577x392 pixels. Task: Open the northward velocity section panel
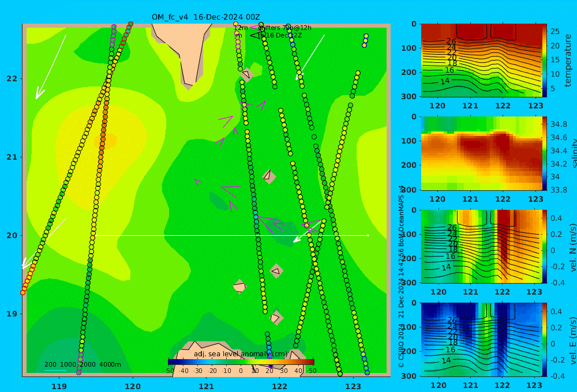(x=481, y=246)
